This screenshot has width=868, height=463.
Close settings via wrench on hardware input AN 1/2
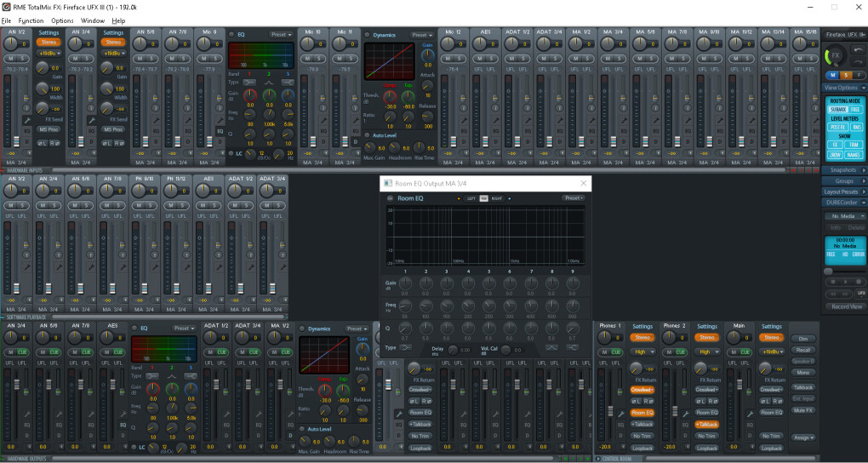(x=26, y=120)
